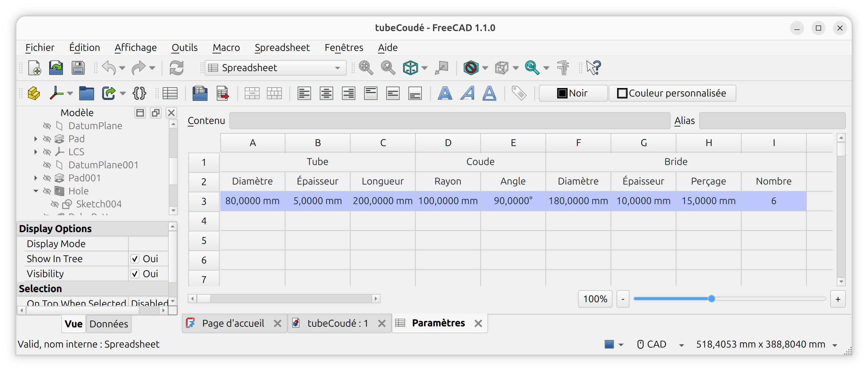The height and width of the screenshot is (371, 868).
Task: Align cell text left
Action: click(x=304, y=94)
